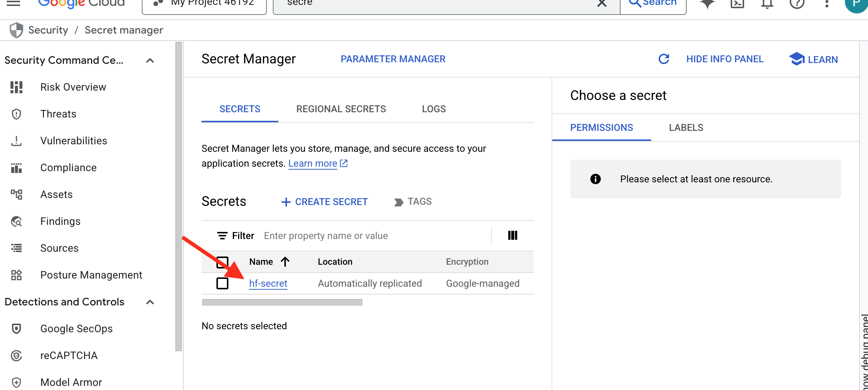Open Google Cloud help
The image size is (868, 390).
pyautogui.click(x=797, y=4)
